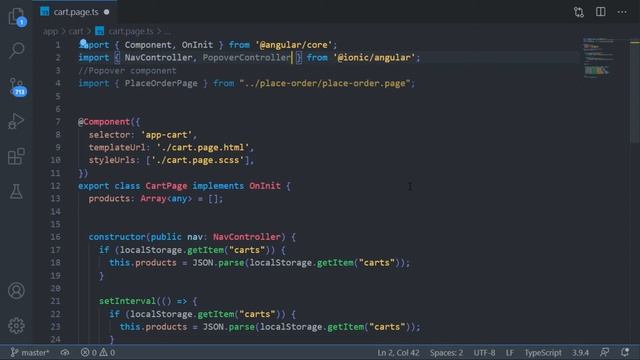Open the Accounts icon in activity bar

(x=16, y=291)
